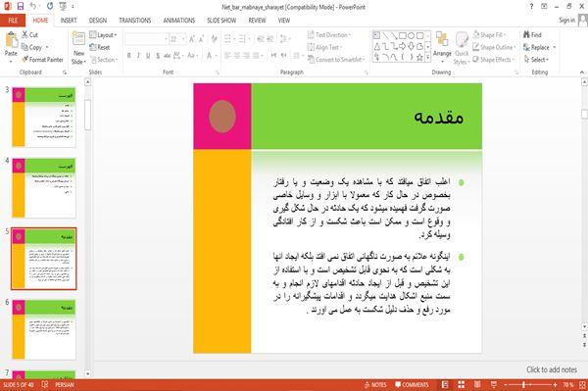Click the Reset slide button
Viewport: 588px width, 391px height.
100,47
